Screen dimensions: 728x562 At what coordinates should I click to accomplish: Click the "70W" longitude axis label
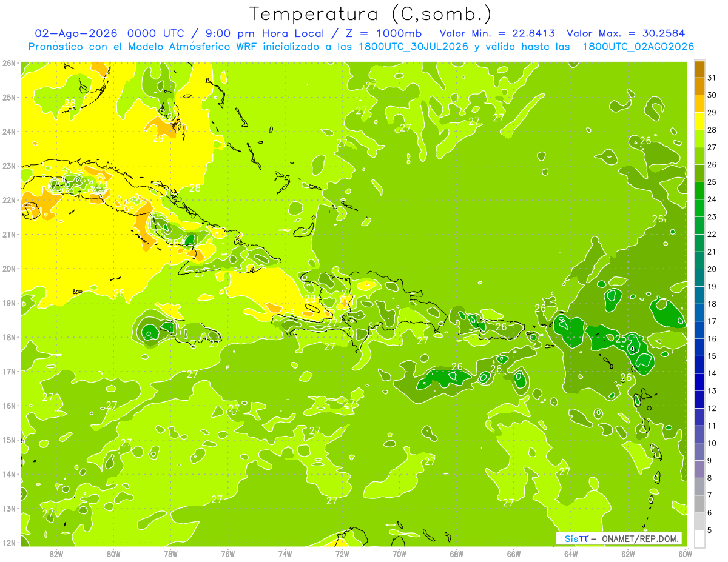399,554
